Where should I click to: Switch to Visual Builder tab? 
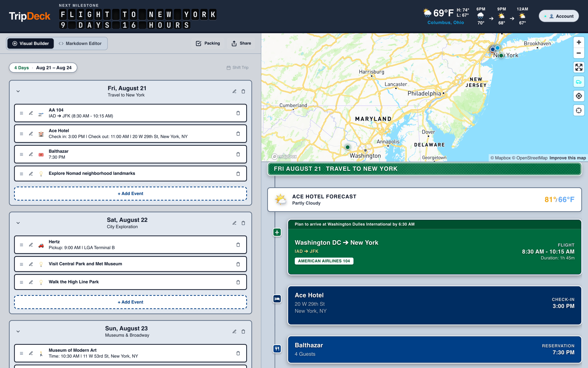(x=31, y=43)
